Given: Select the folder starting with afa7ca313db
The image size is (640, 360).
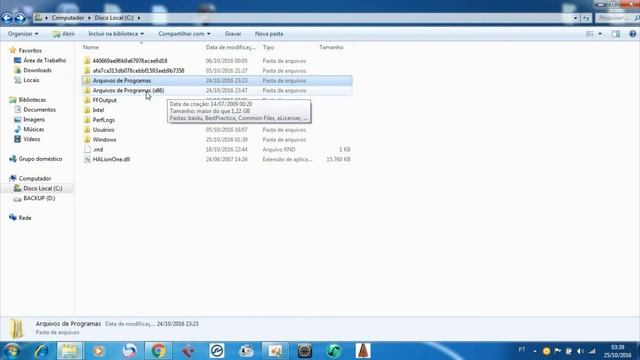Looking at the screenshot, I should 217,71.
